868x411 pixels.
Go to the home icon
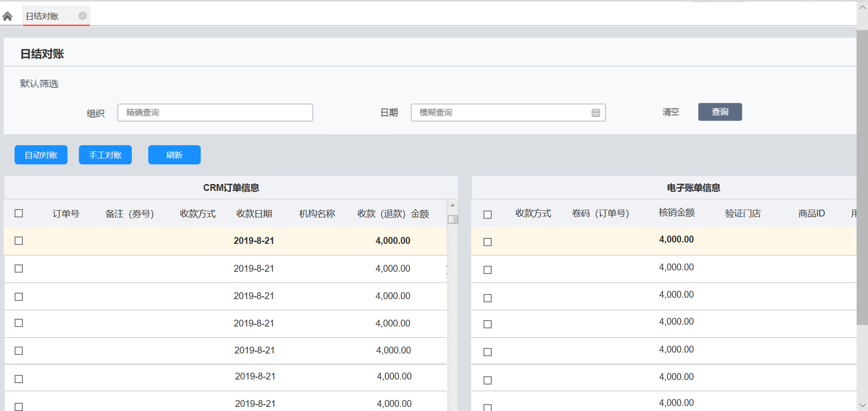point(7,16)
